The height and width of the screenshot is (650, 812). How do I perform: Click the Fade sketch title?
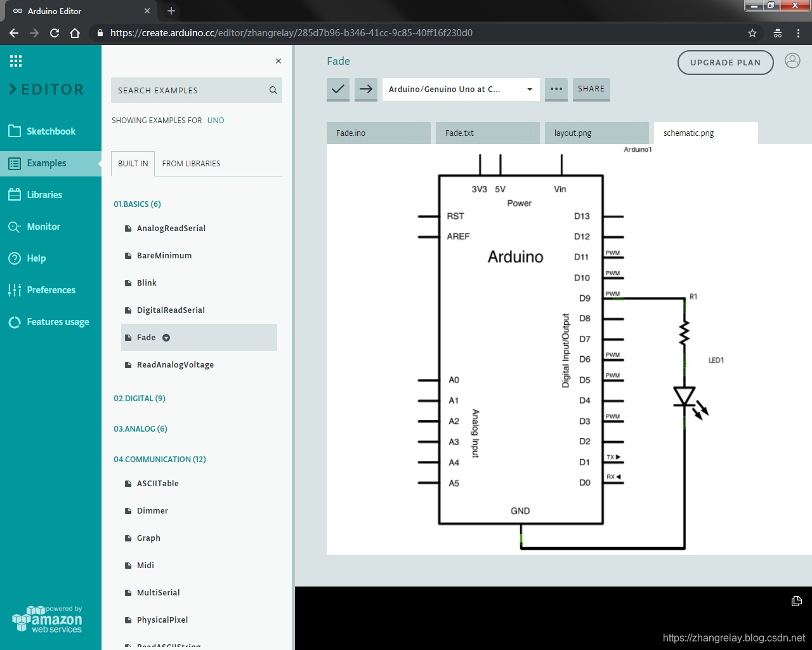point(338,61)
